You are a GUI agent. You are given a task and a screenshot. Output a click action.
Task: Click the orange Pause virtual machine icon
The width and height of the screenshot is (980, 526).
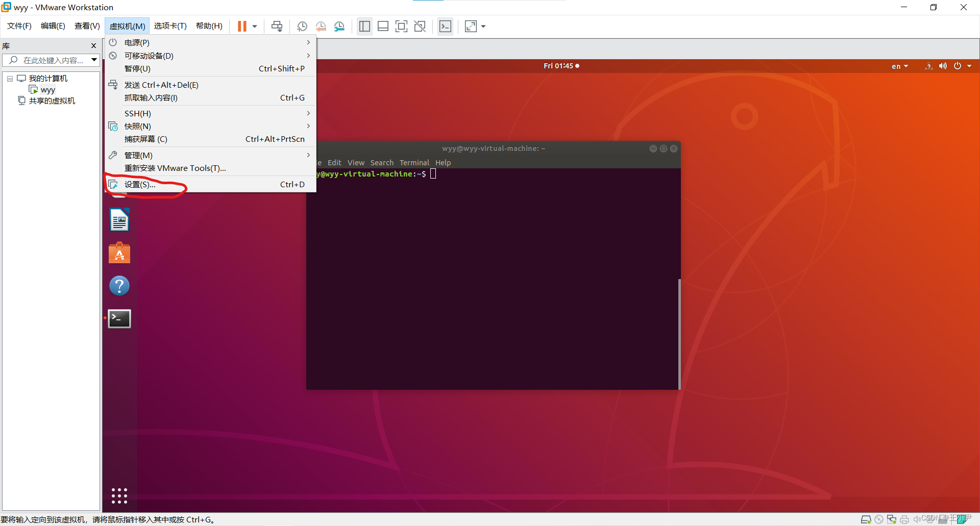click(x=242, y=26)
